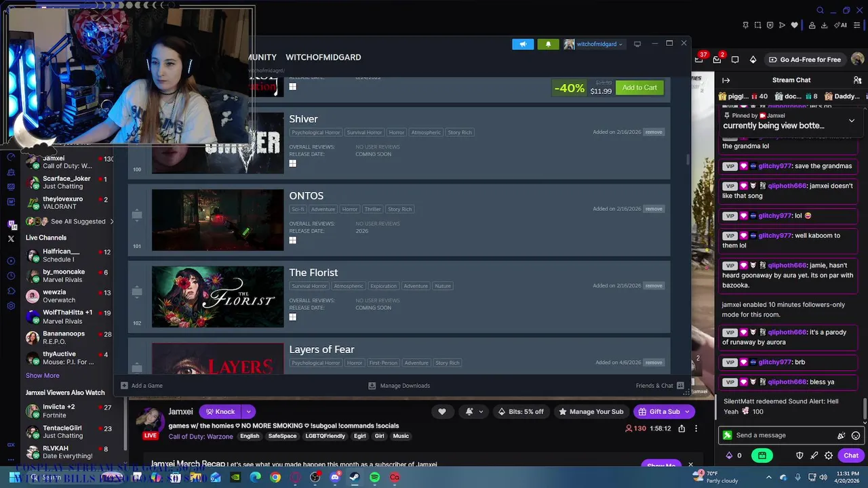The image size is (868, 488).
Task: Open Manage Downloads in Steam
Action: pyautogui.click(x=399, y=386)
